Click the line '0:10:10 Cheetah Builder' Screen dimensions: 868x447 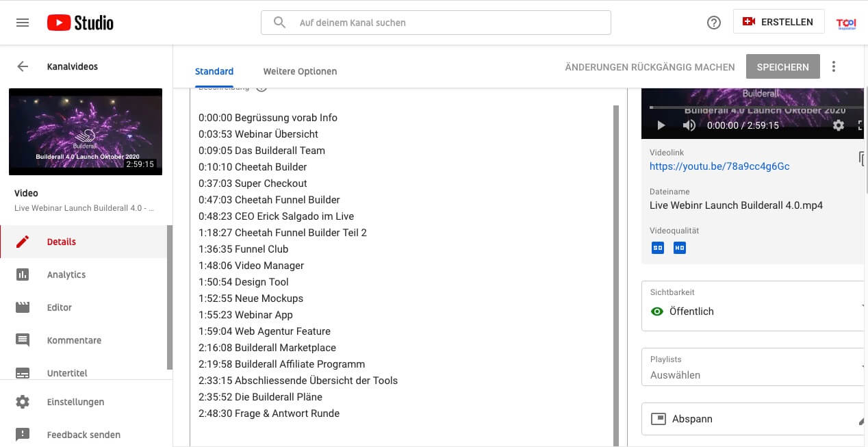(x=253, y=167)
